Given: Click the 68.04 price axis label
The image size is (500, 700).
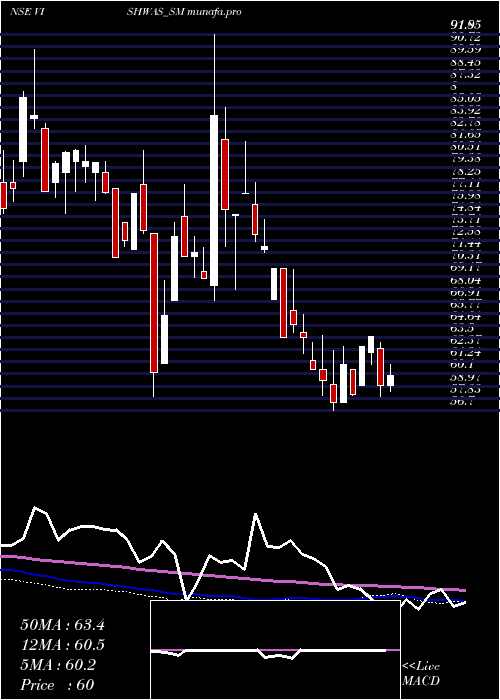Looking at the screenshot, I should [x=464, y=280].
